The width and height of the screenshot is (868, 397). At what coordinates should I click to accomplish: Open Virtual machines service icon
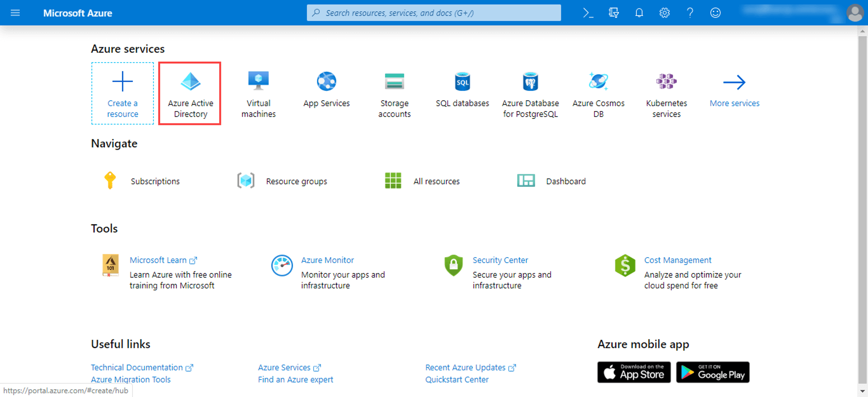tap(258, 81)
